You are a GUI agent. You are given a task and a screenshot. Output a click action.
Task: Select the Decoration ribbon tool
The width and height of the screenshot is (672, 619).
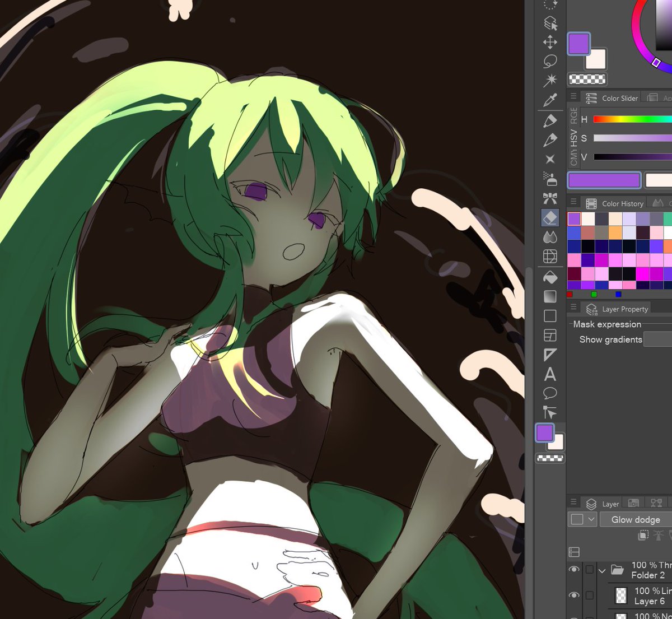coord(550,198)
